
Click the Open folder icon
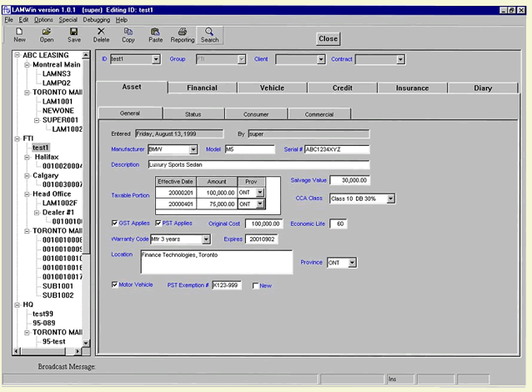coord(47,32)
